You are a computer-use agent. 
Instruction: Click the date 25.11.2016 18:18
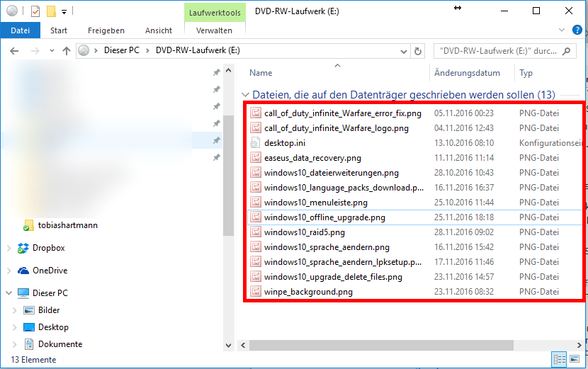[x=464, y=217]
